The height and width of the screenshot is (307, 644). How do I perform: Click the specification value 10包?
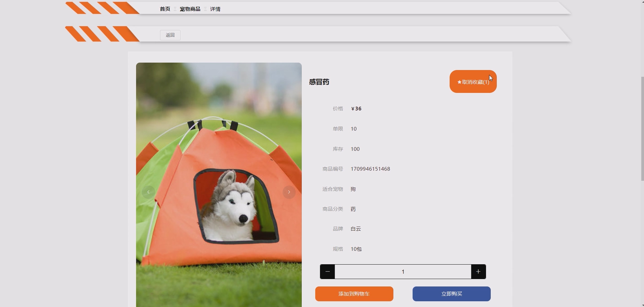356,249
